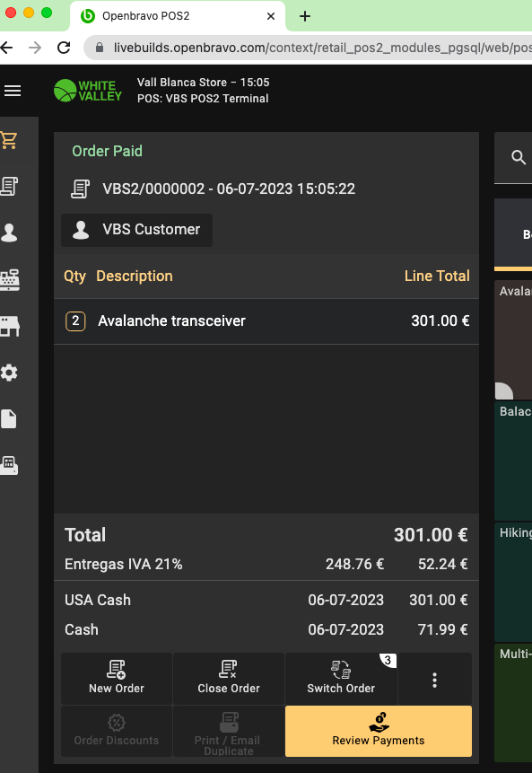
Task: Open the receipts list sidebar icon
Action: [x=9, y=187]
